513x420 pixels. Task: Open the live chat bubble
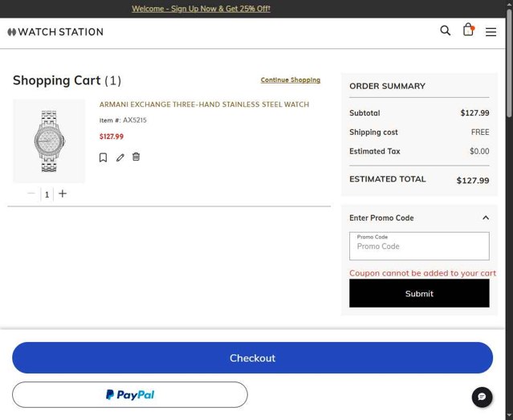click(482, 397)
